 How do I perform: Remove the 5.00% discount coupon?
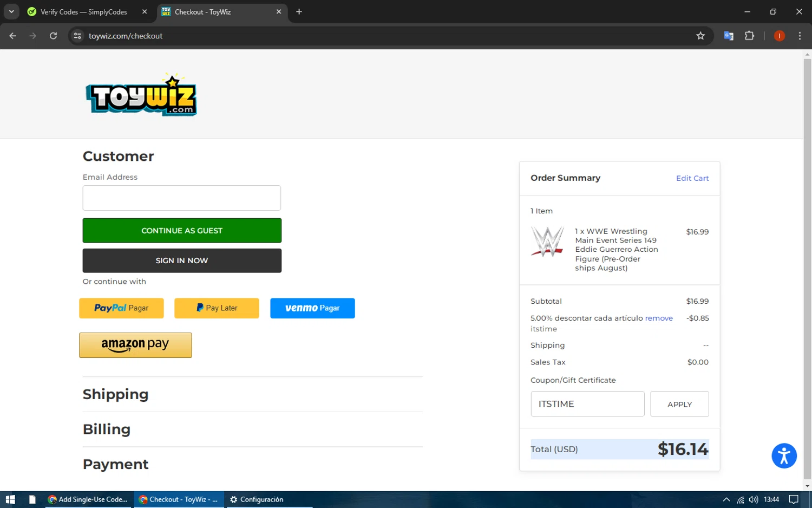click(x=659, y=318)
